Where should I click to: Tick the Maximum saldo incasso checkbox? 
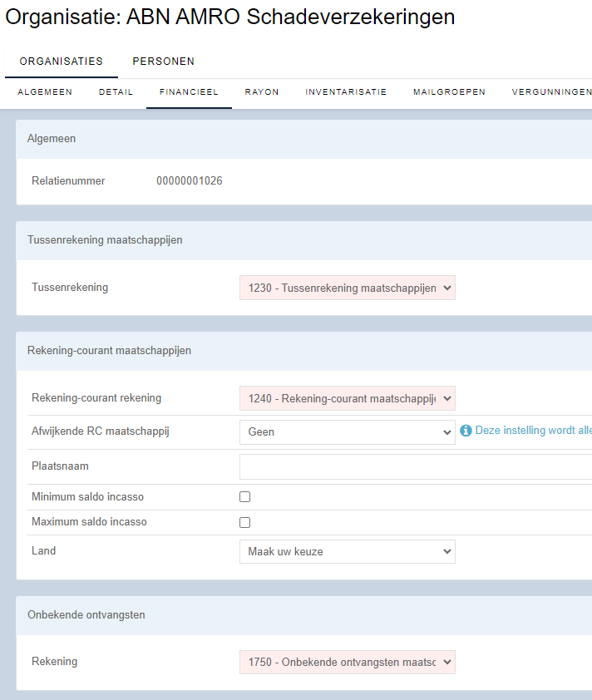point(244,522)
